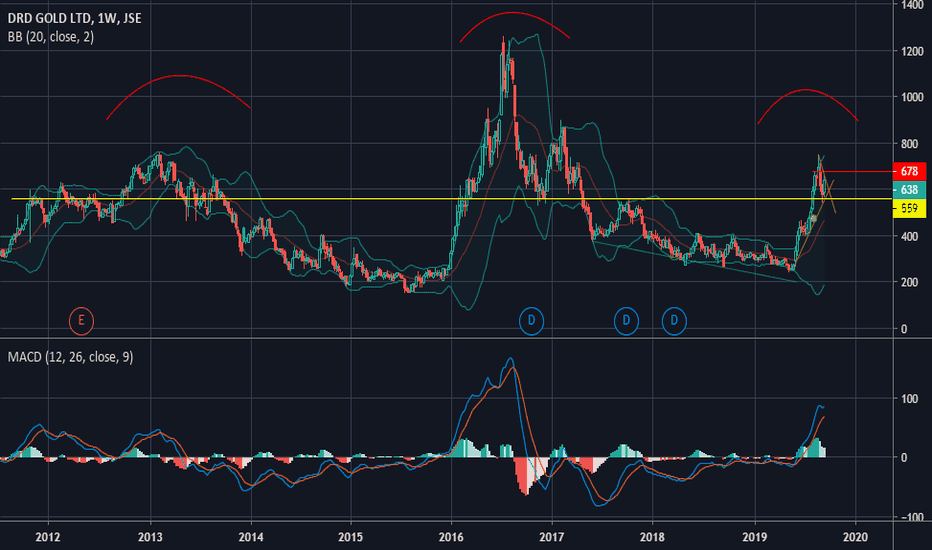Click the yellow 559 price label

click(x=909, y=208)
